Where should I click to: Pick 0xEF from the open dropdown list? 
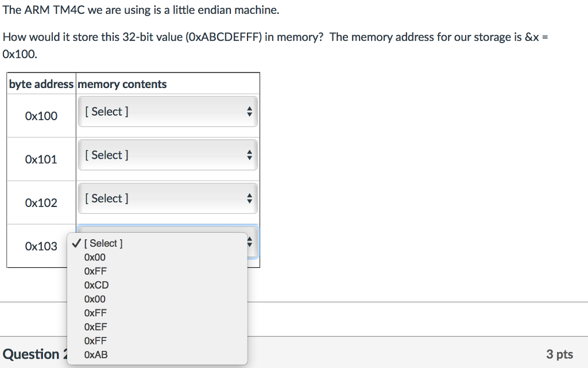[95, 327]
